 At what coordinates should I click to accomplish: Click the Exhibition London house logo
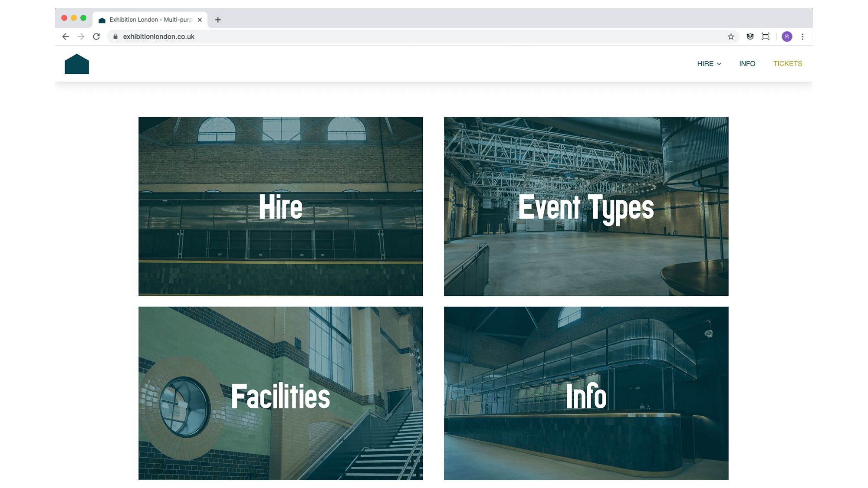(x=77, y=64)
